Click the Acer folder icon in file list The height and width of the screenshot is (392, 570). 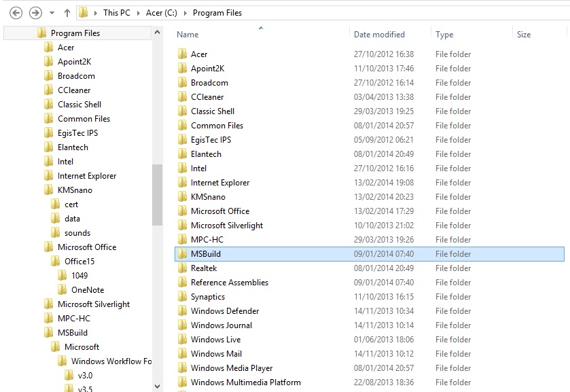tap(183, 54)
